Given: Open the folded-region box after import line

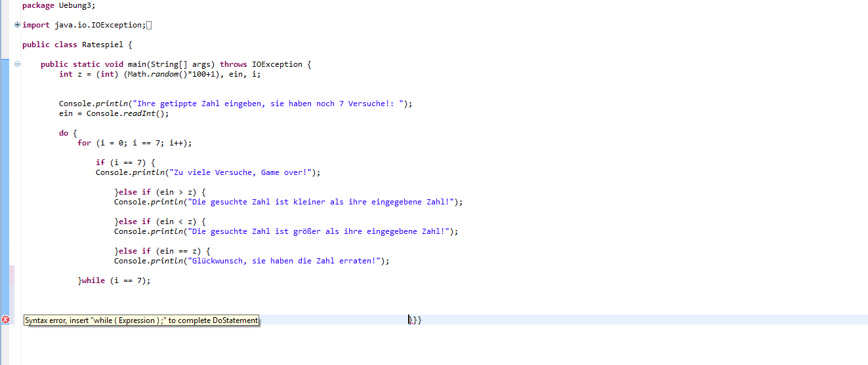Looking at the screenshot, I should (149, 25).
